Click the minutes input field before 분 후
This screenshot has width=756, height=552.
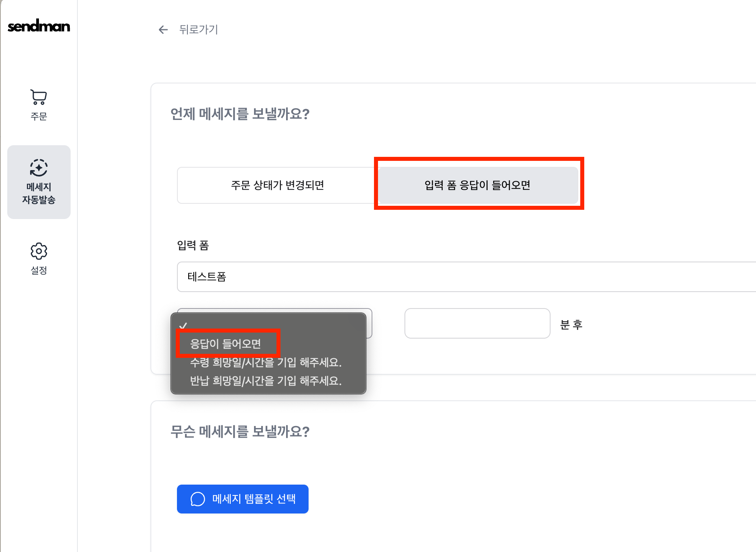pos(477,323)
